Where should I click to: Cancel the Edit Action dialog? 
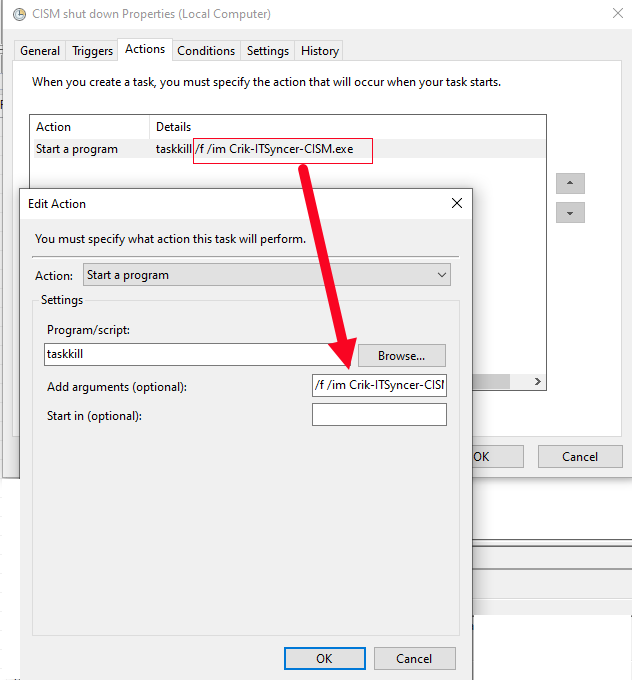(x=414, y=658)
